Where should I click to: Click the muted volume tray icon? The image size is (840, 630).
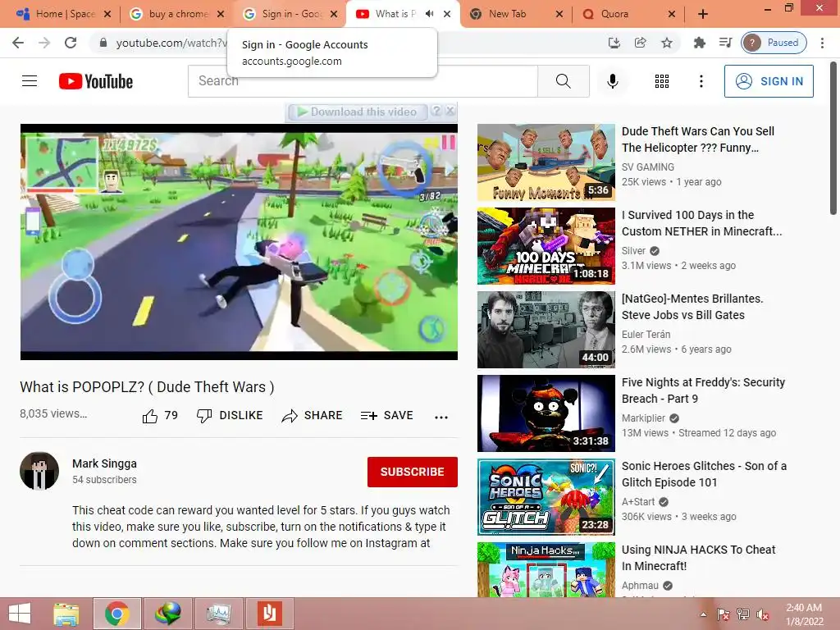click(x=763, y=614)
